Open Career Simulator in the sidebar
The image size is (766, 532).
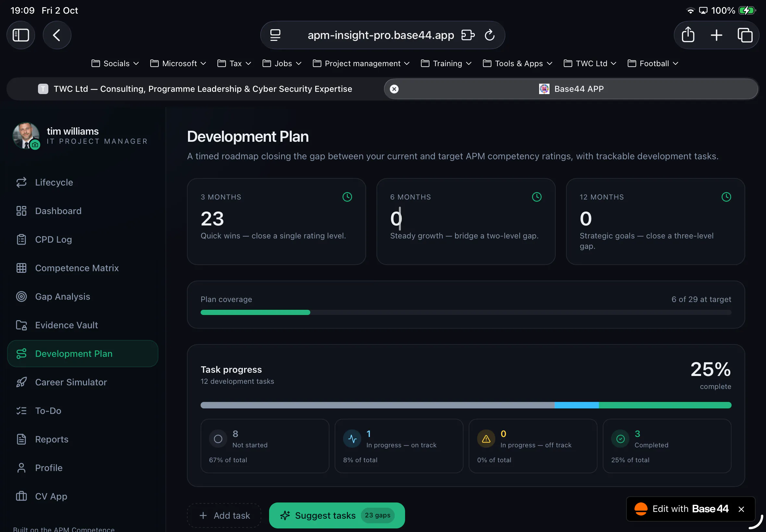[x=83, y=382]
